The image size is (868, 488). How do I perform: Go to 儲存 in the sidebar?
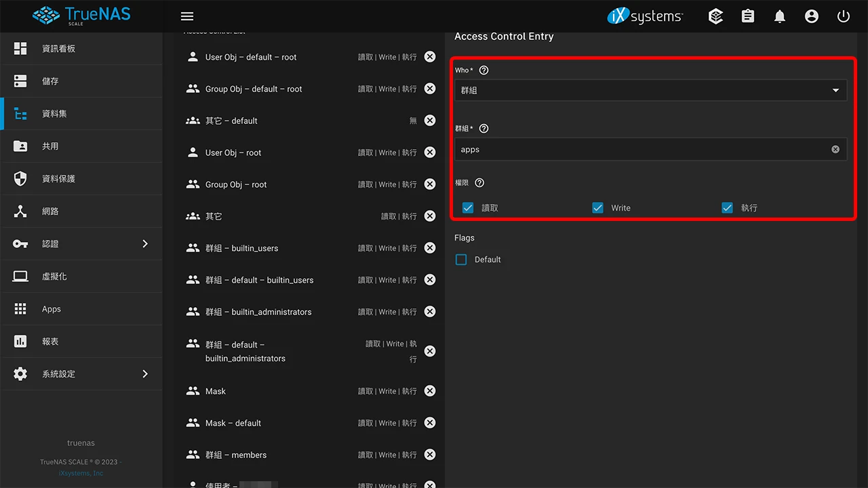click(51, 81)
